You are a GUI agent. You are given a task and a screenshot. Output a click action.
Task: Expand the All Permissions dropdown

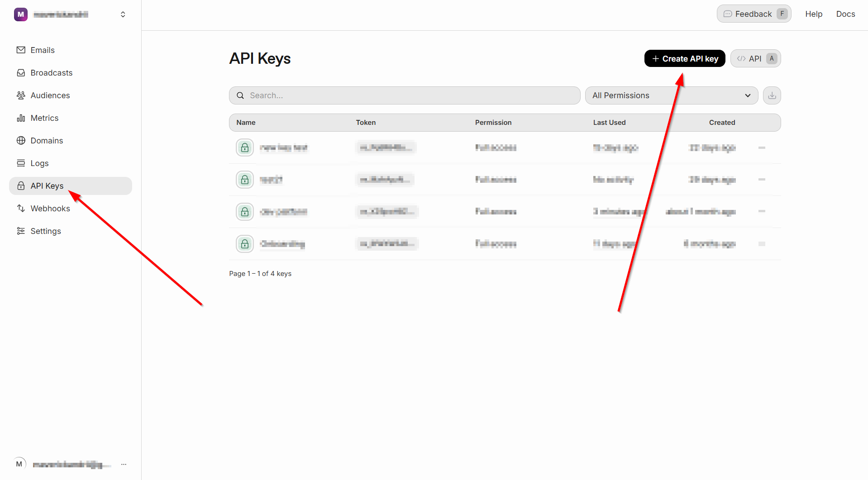[672, 95]
